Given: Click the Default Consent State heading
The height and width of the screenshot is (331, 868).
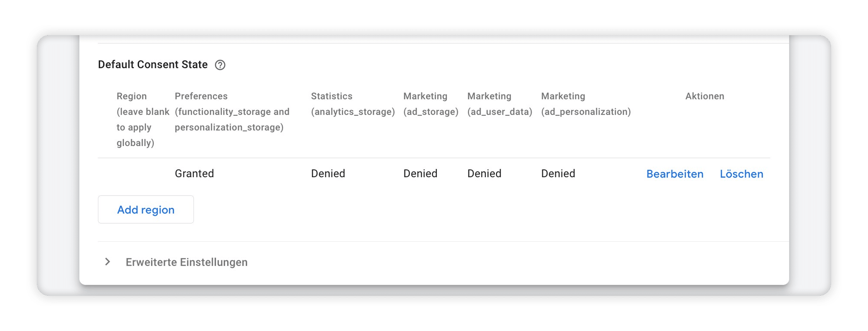Looking at the screenshot, I should click(x=153, y=65).
